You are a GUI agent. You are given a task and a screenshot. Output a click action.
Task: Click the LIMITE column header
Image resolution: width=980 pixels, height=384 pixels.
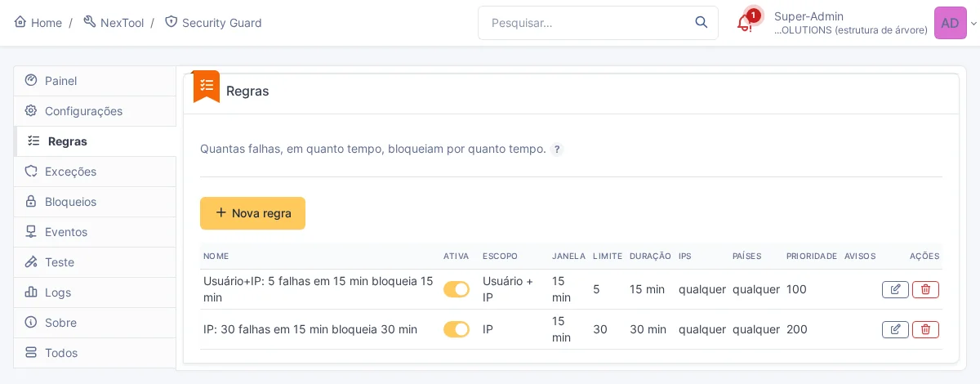608,256
